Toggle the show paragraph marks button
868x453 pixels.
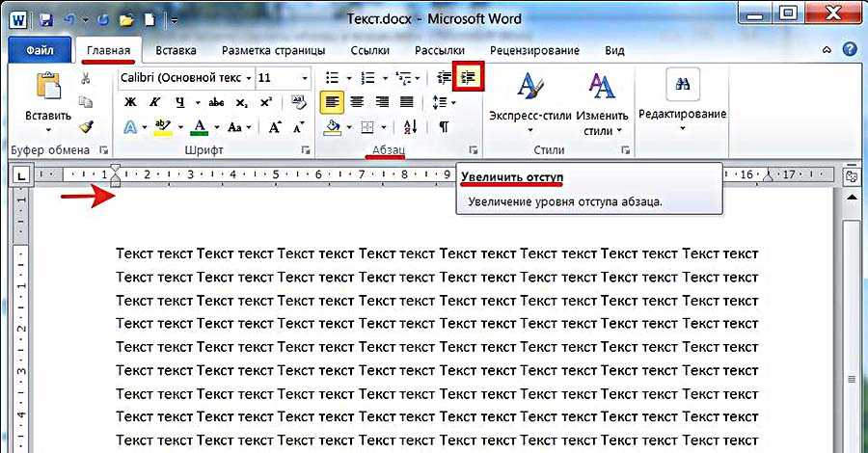(x=444, y=127)
